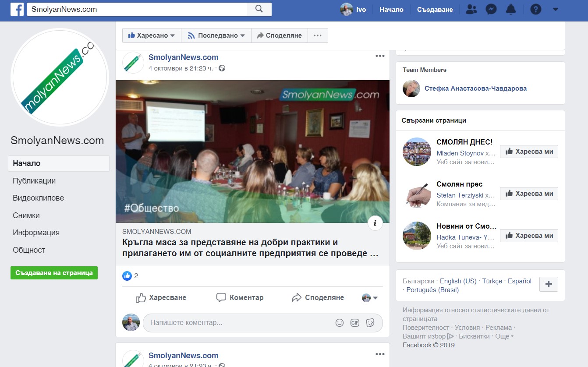This screenshot has height=367, width=588.
Task: Open the Messenger icon
Action: [491, 9]
